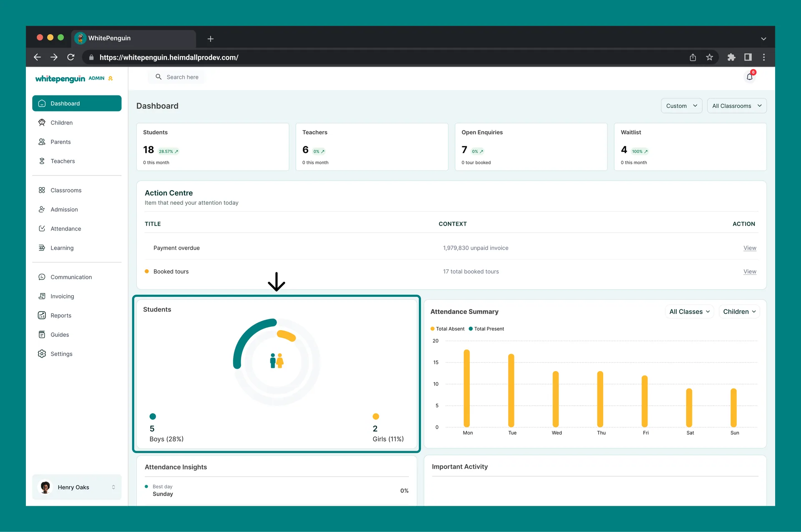Bookmark this page with star icon
This screenshot has height=532, width=801.
click(709, 57)
